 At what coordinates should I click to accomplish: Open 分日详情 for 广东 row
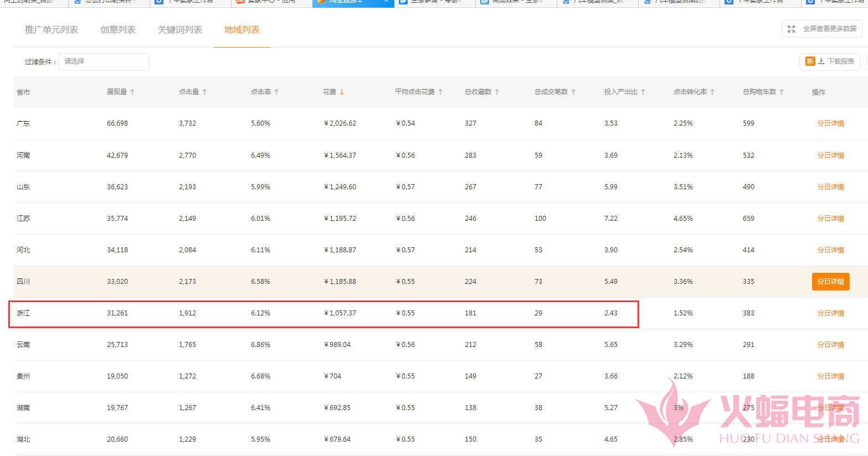(x=830, y=123)
